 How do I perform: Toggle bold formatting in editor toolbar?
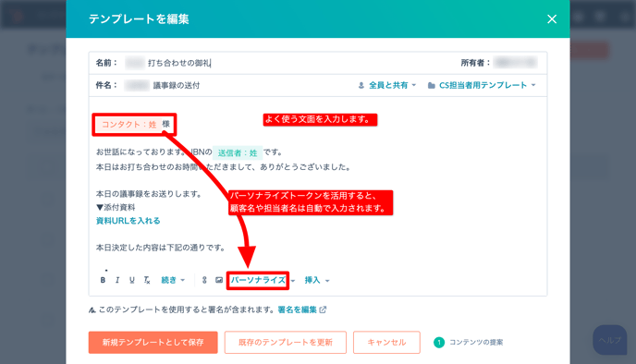[103, 280]
